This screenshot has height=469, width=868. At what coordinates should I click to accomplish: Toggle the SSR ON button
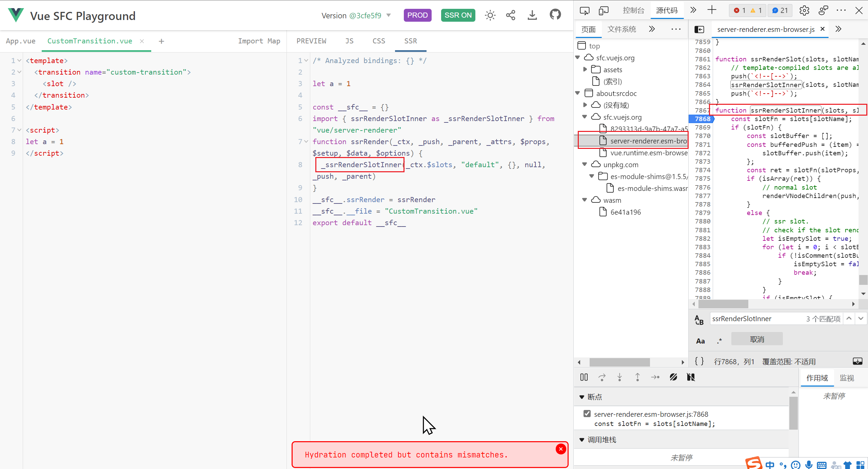[458, 15]
